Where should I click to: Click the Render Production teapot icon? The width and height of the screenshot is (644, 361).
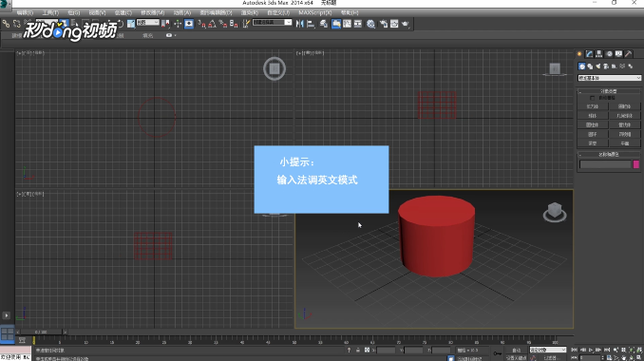point(406,24)
